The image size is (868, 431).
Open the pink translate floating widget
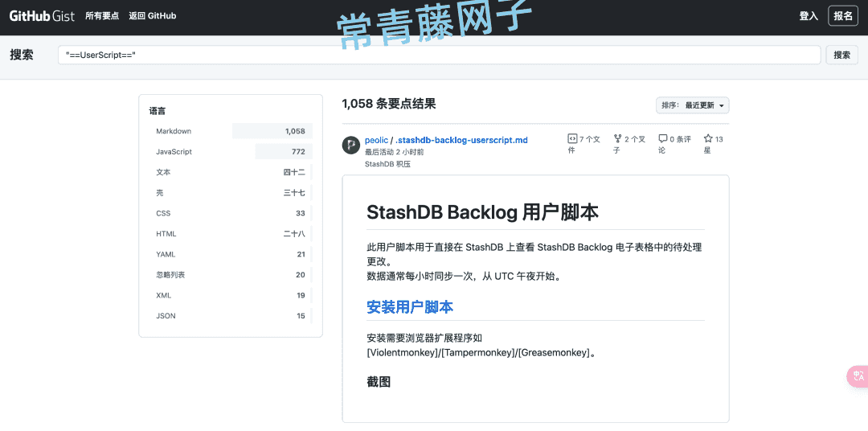pos(858,376)
